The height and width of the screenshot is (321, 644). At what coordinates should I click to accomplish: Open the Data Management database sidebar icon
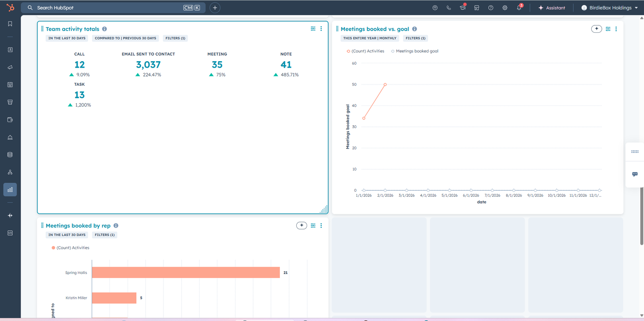coord(10,155)
